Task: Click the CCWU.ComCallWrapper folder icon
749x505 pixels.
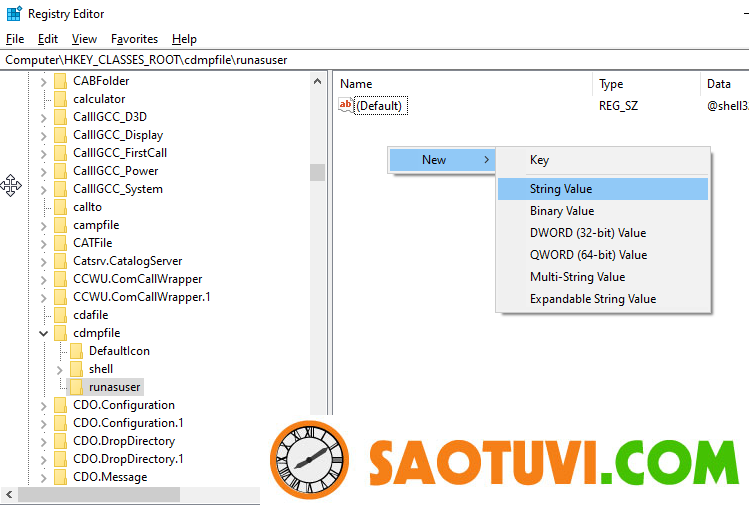Action: pyautogui.click(x=61, y=279)
